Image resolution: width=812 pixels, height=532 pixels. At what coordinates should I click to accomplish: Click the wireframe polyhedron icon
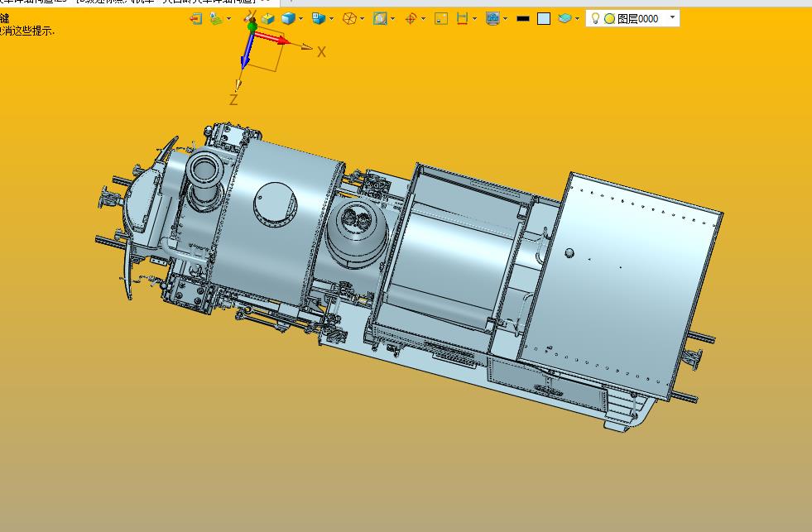tap(349, 19)
